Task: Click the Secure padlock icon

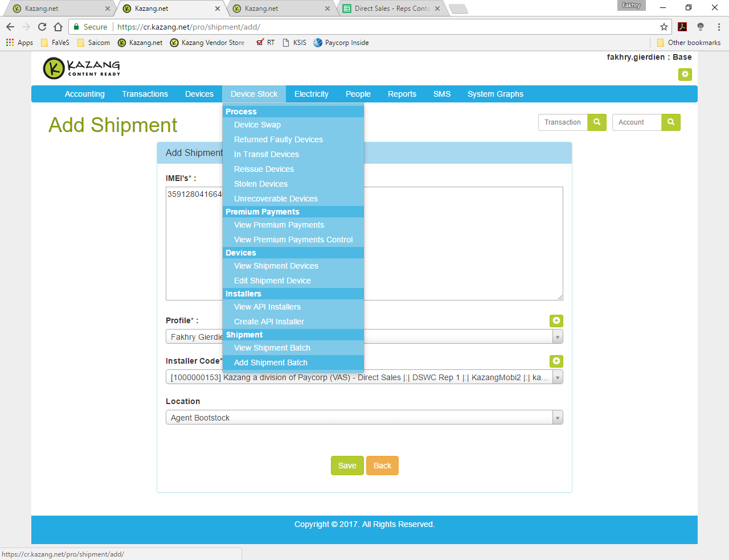Action: click(77, 27)
